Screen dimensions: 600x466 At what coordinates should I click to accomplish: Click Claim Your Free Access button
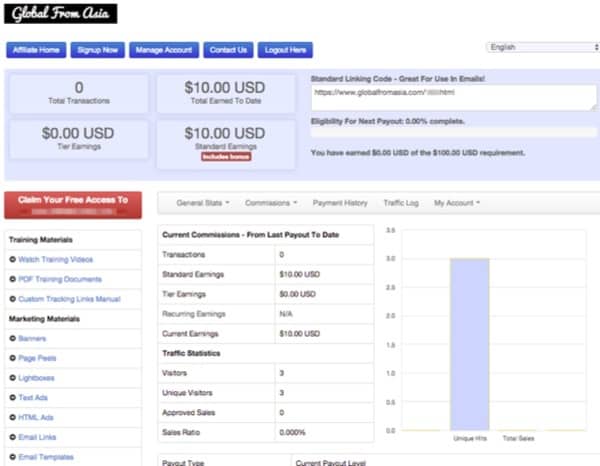pos(73,204)
